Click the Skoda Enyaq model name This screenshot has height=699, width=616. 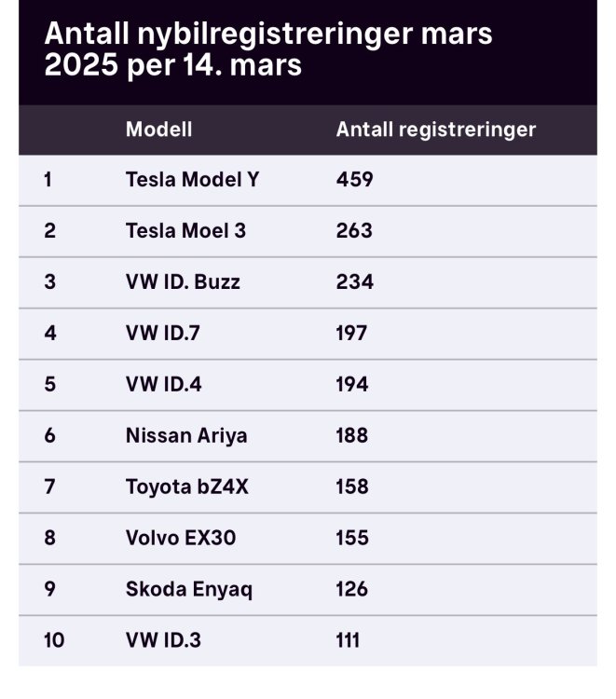click(189, 589)
